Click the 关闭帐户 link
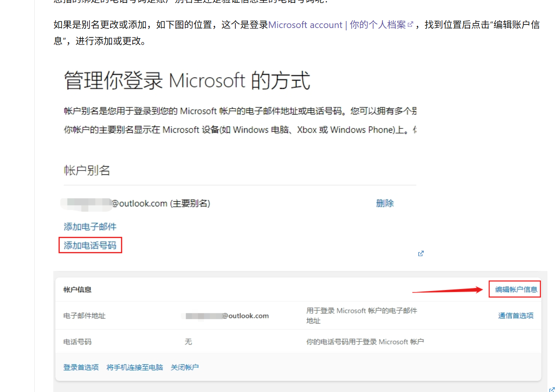Screen dimensions: 556x392 click(x=185, y=367)
